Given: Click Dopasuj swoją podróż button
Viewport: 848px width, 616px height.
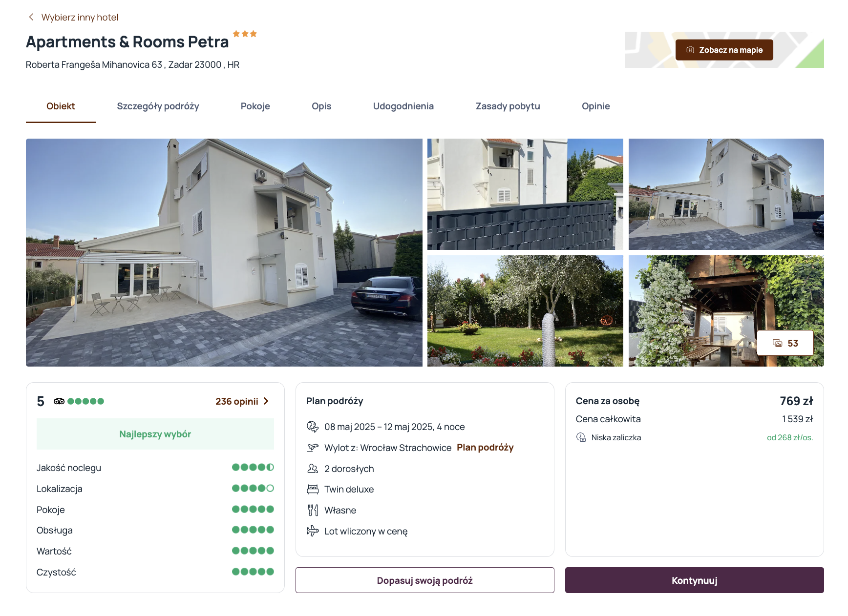Looking at the screenshot, I should 425,580.
